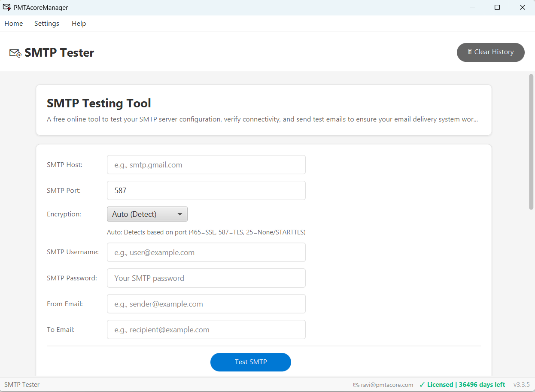Click the envelope icon beside SMTP Tester heading
This screenshot has height=392, width=535.
[x=14, y=53]
